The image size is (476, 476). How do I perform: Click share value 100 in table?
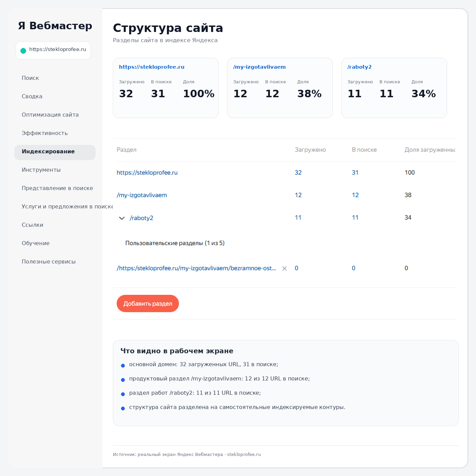(410, 173)
